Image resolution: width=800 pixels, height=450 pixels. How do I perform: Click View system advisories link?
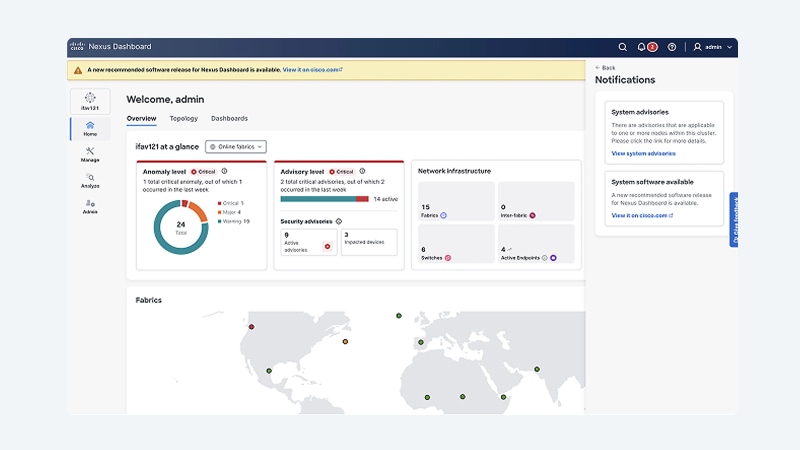coord(643,153)
